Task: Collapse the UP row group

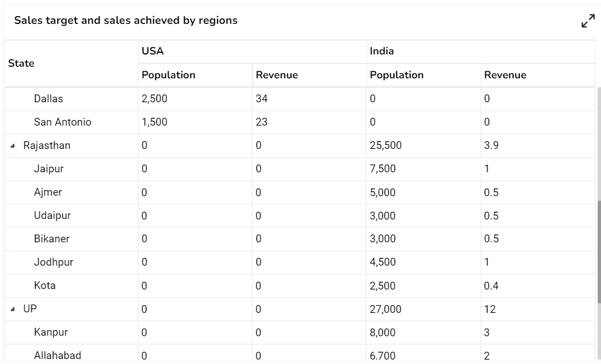Action: click(x=13, y=310)
